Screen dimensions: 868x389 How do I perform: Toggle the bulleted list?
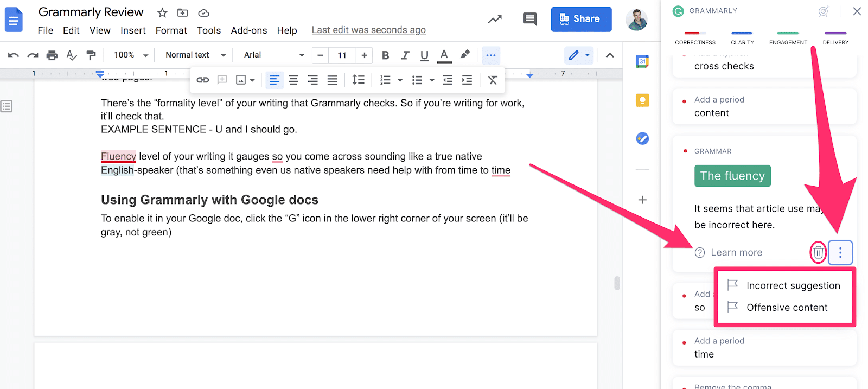pos(417,80)
